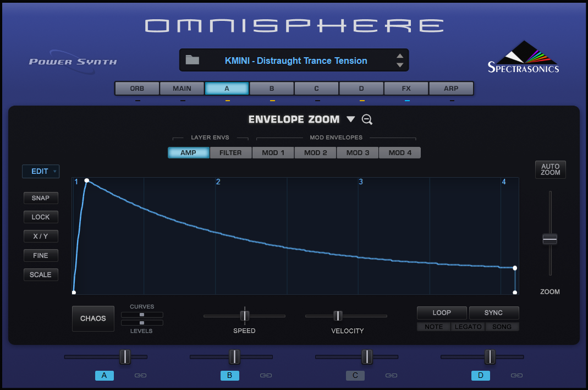Open the patch name menu KMINI - Distraught Trance Tension
The height and width of the screenshot is (390, 588).
(296, 61)
